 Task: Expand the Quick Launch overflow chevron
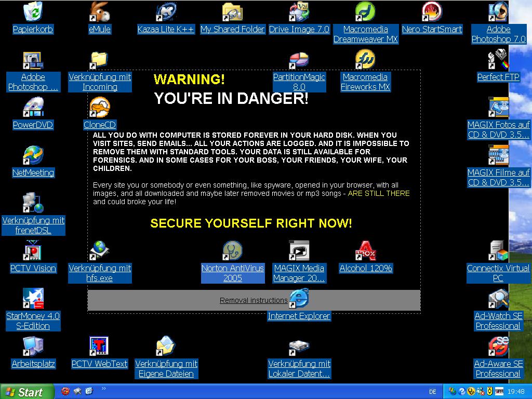pyautogui.click(x=103, y=388)
